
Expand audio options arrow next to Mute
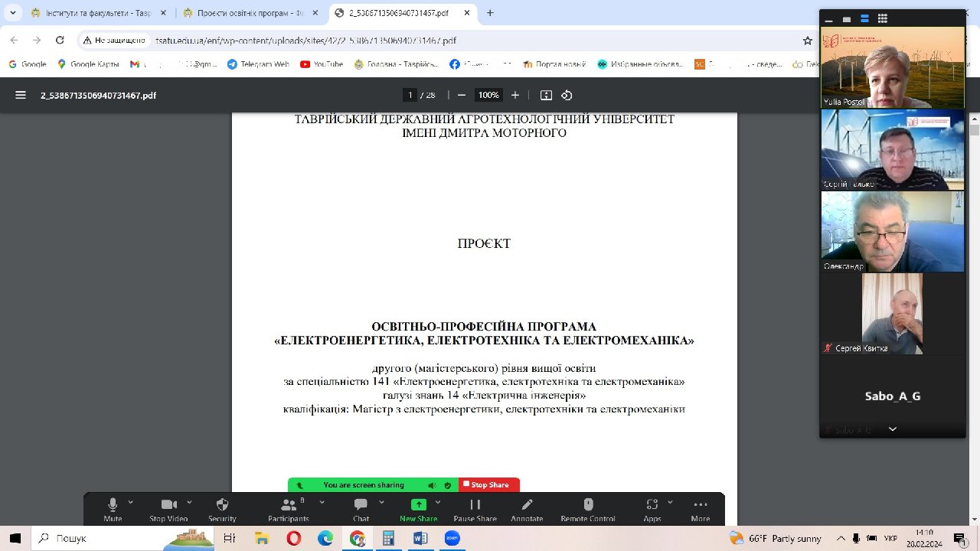[x=130, y=502]
